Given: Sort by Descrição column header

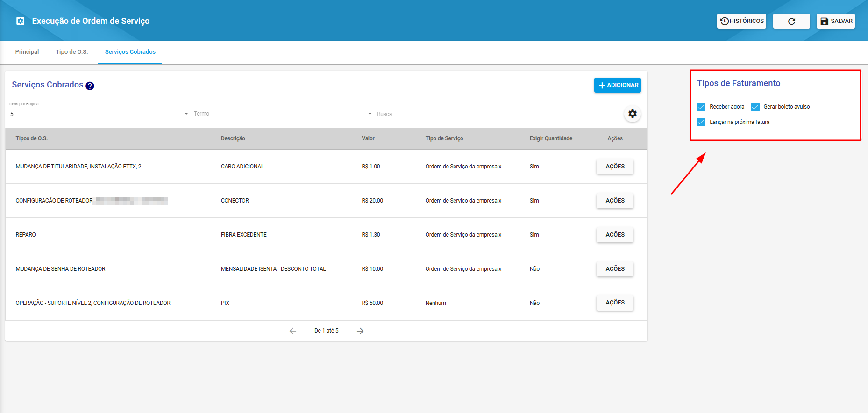Looking at the screenshot, I should 233,138.
